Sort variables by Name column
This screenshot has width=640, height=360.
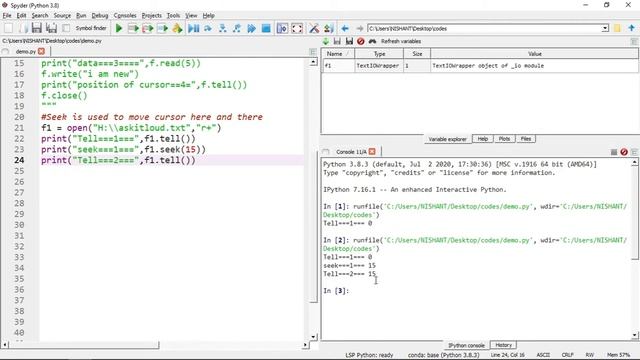[338, 54]
